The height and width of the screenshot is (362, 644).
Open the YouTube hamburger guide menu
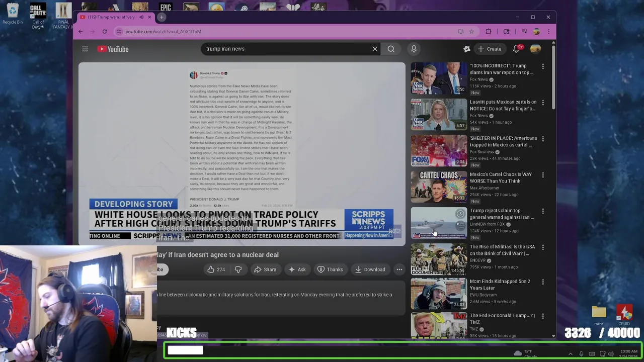(x=85, y=49)
